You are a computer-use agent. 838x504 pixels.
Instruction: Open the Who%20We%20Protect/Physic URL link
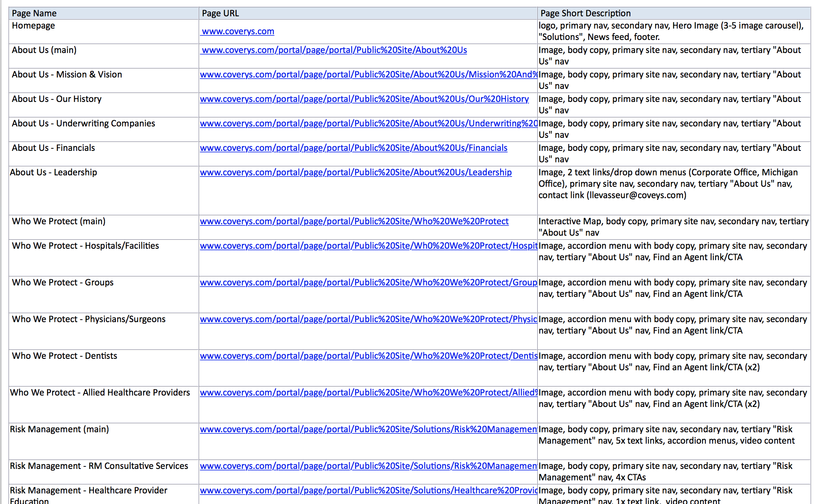pyautogui.click(x=368, y=319)
